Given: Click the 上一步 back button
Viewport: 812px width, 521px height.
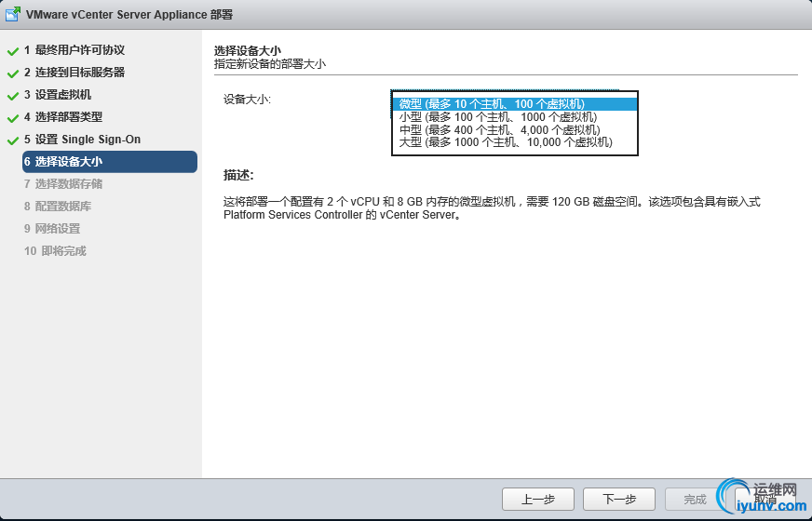Looking at the screenshot, I should [538, 500].
